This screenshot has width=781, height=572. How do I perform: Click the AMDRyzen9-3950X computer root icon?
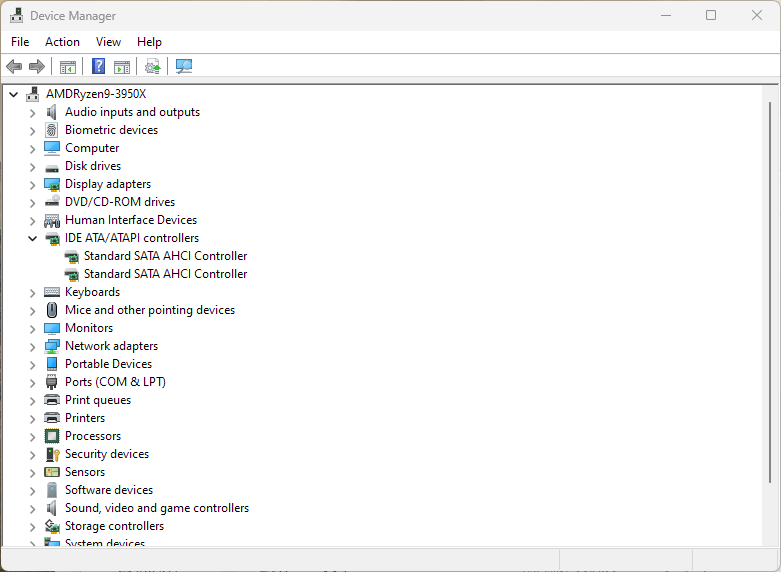point(33,94)
